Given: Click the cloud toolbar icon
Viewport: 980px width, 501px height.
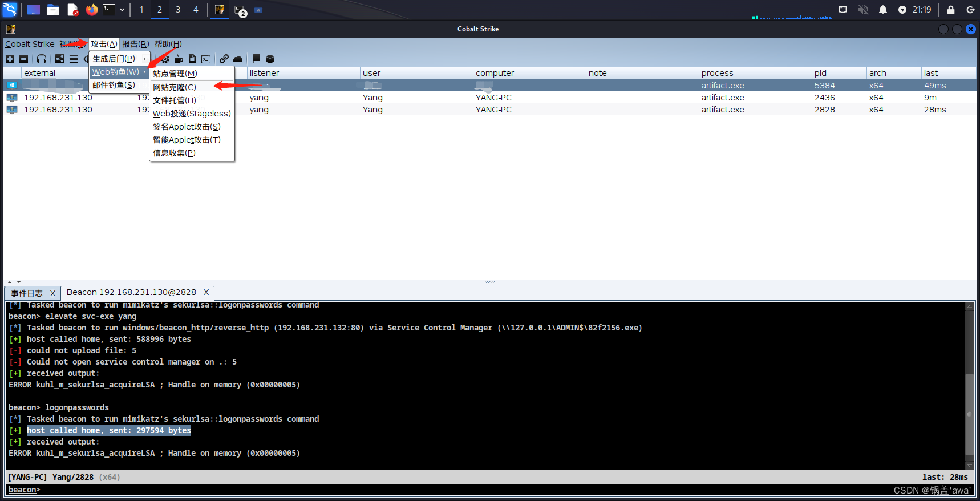Looking at the screenshot, I should click(x=238, y=59).
